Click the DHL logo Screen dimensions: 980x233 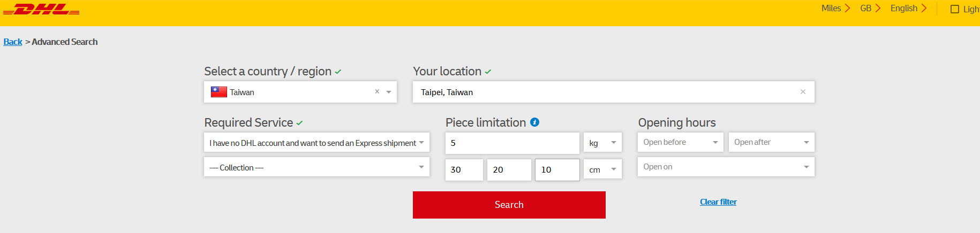click(41, 10)
